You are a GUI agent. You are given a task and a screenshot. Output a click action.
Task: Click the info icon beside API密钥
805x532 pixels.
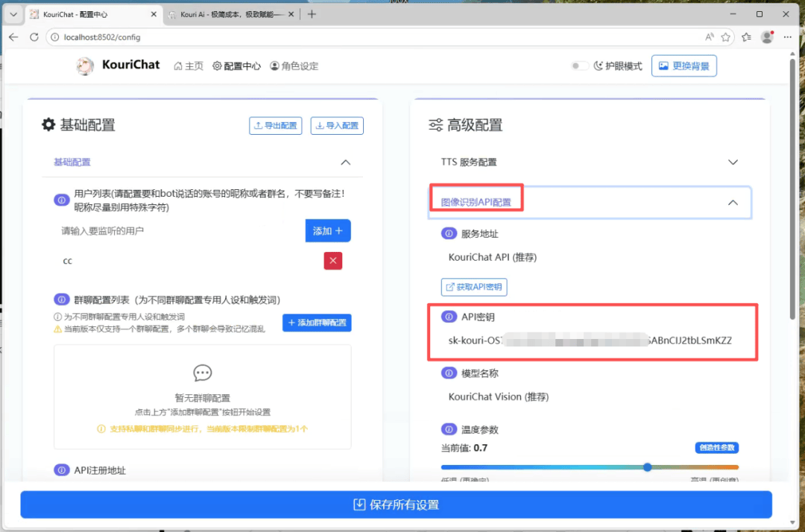coord(449,317)
